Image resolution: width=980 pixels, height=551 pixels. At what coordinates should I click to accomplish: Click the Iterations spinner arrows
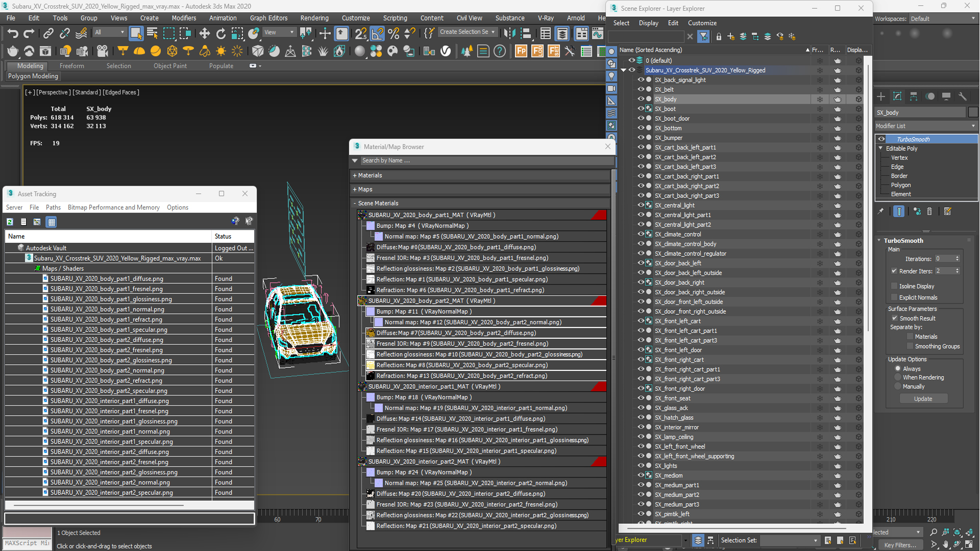(957, 259)
